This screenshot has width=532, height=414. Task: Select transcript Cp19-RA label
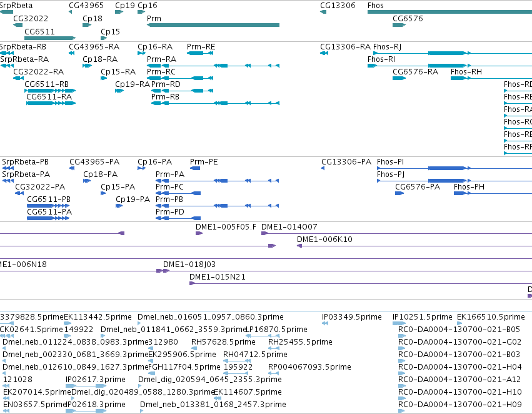tap(133, 84)
